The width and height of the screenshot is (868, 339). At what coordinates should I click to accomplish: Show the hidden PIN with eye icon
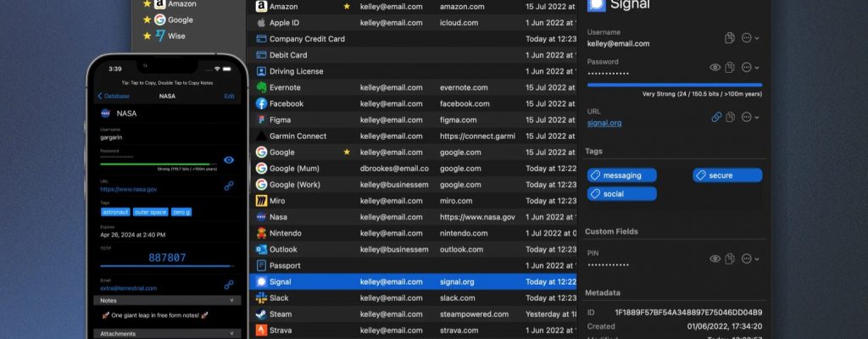tap(715, 258)
